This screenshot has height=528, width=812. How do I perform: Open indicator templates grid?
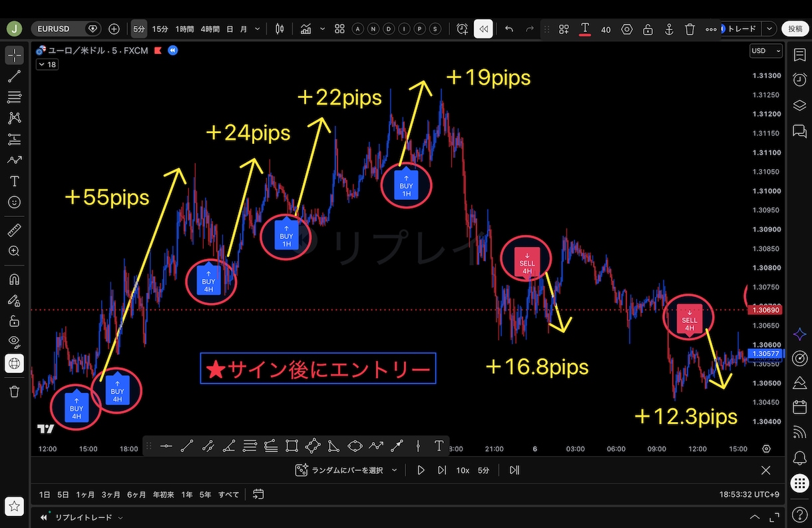pos(339,29)
